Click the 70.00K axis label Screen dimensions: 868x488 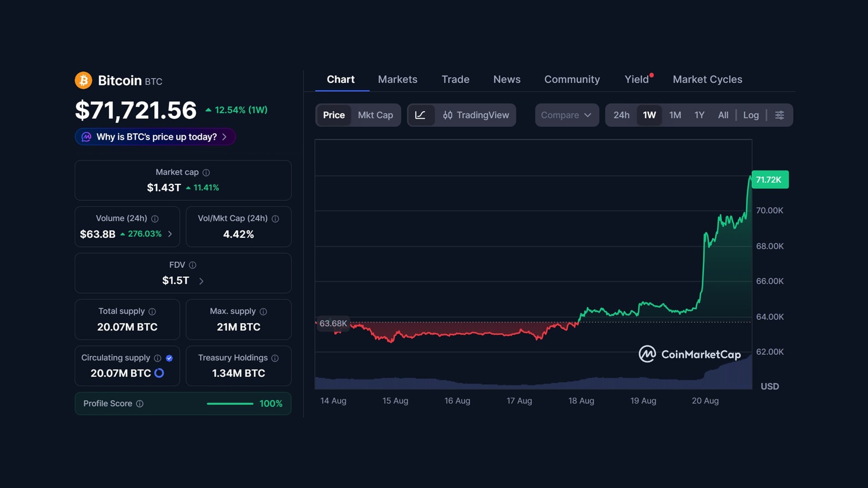[x=769, y=211]
